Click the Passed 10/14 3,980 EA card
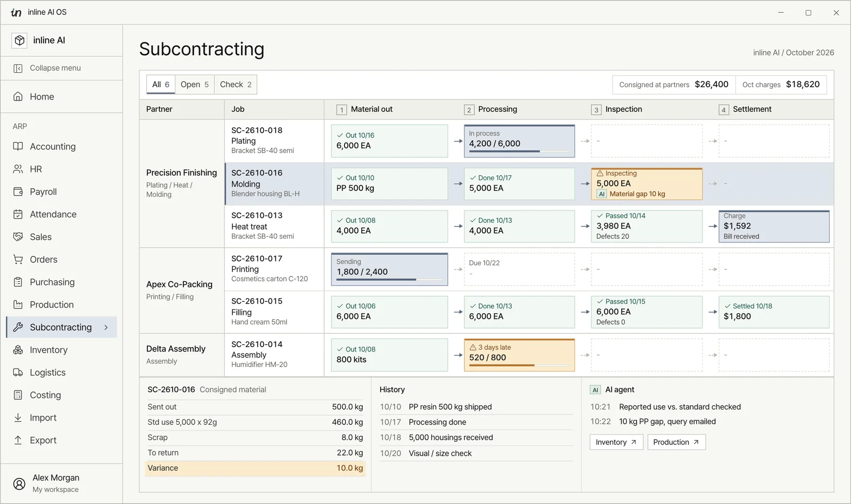This screenshot has height=504, width=851. (x=647, y=226)
